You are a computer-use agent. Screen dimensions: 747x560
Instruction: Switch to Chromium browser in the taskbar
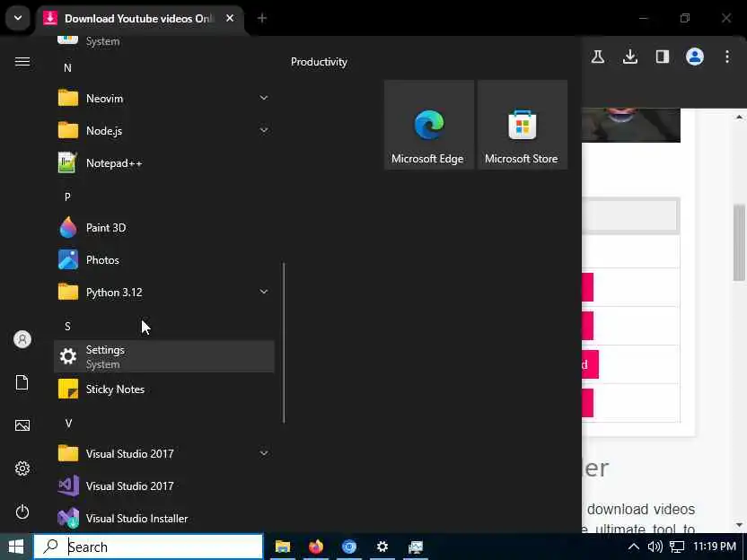click(349, 547)
